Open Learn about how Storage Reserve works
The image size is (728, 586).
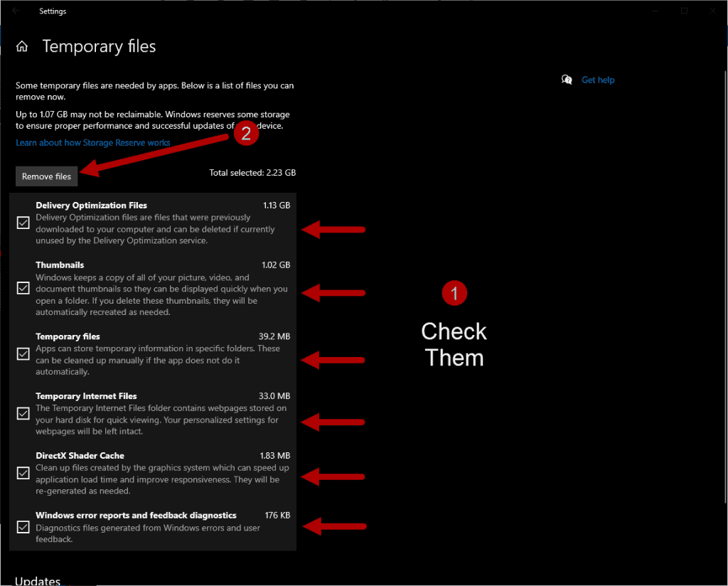pyautogui.click(x=92, y=142)
